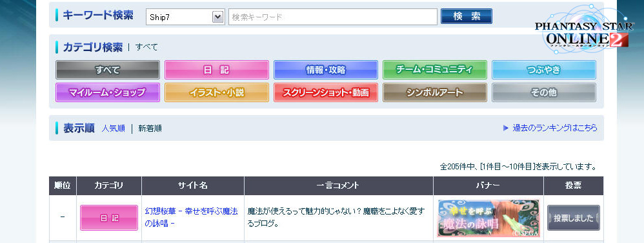Click the 一言コメント column header
Image resolution: width=644 pixels, height=243 pixels.
coord(338,186)
